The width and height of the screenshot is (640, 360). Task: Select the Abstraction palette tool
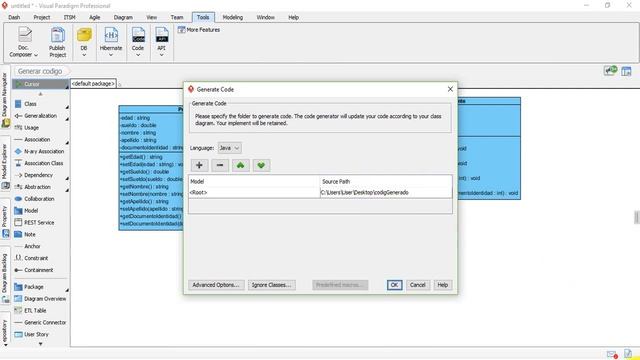click(x=37, y=187)
